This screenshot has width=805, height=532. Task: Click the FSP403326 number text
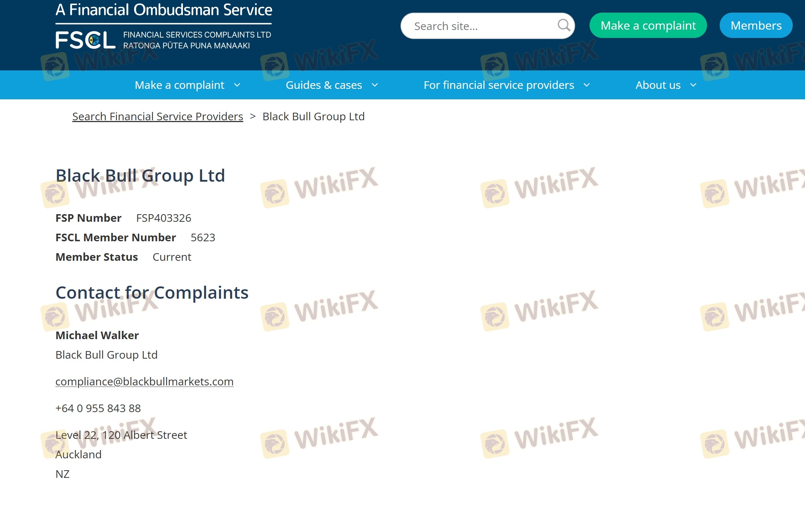click(163, 218)
